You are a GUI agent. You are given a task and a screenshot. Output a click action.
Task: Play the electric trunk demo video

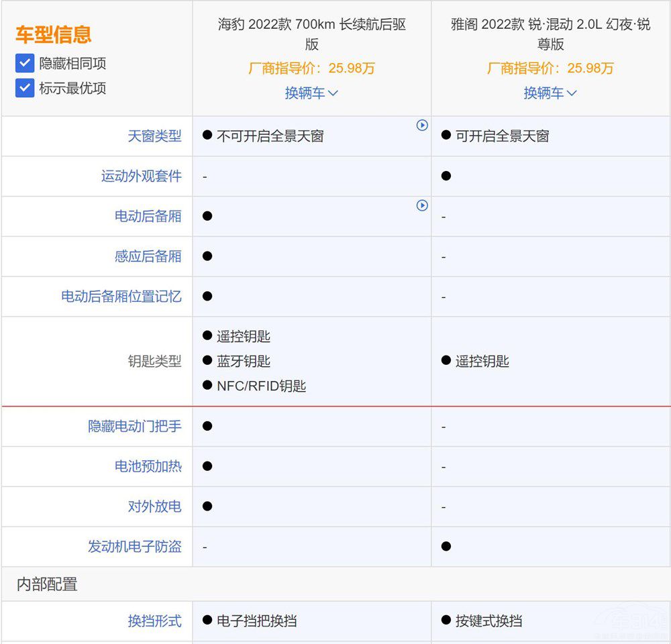click(422, 206)
